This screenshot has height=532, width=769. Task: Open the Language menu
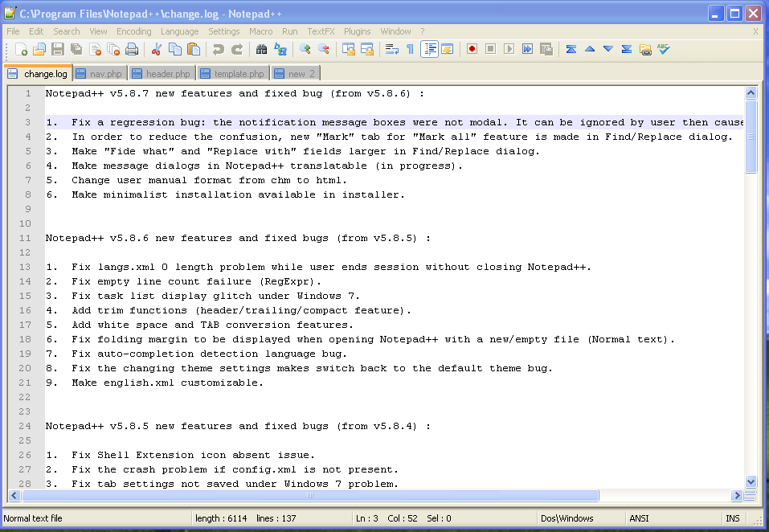pos(179,31)
